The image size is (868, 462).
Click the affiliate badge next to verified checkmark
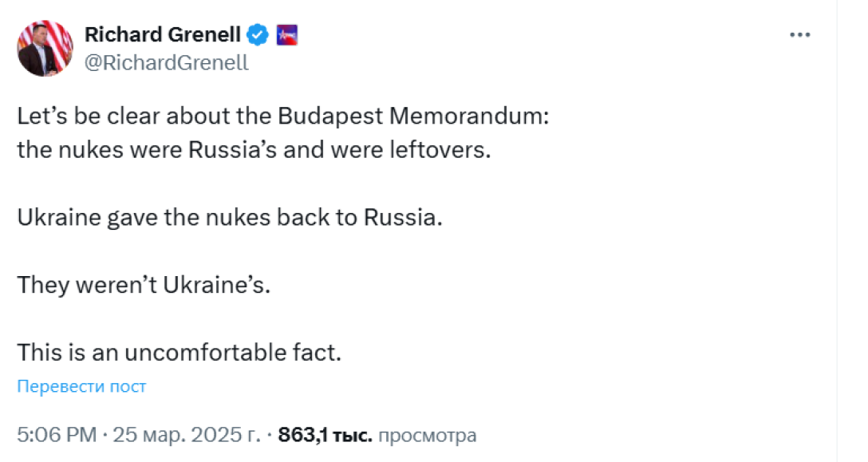coord(286,35)
